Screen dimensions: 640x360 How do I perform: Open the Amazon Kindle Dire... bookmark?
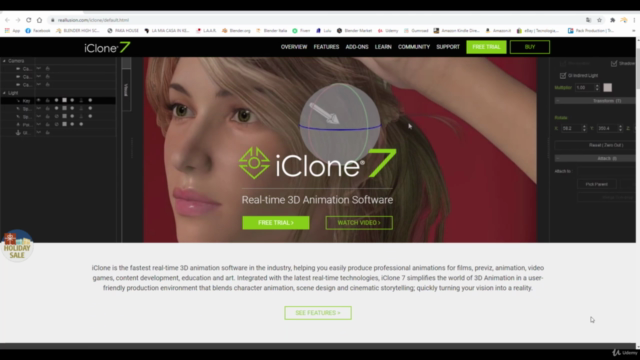pyautogui.click(x=456, y=31)
